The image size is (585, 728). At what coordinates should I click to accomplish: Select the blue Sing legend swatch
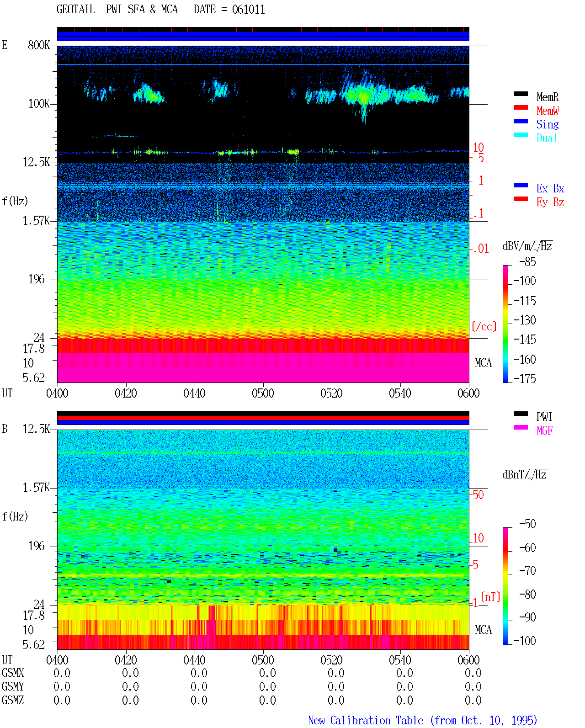pyautogui.click(x=521, y=121)
